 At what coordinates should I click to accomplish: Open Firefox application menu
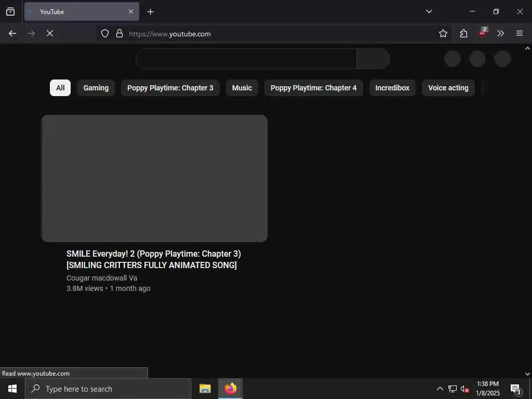tap(520, 33)
